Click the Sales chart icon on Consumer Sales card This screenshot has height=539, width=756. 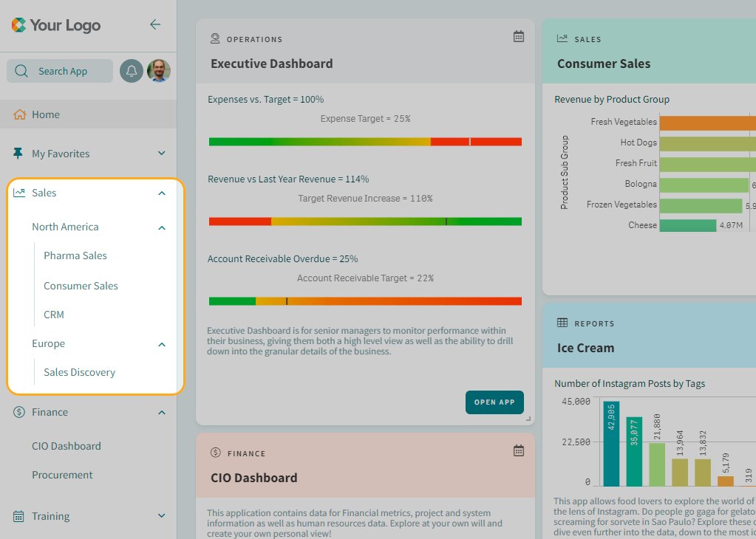point(562,38)
